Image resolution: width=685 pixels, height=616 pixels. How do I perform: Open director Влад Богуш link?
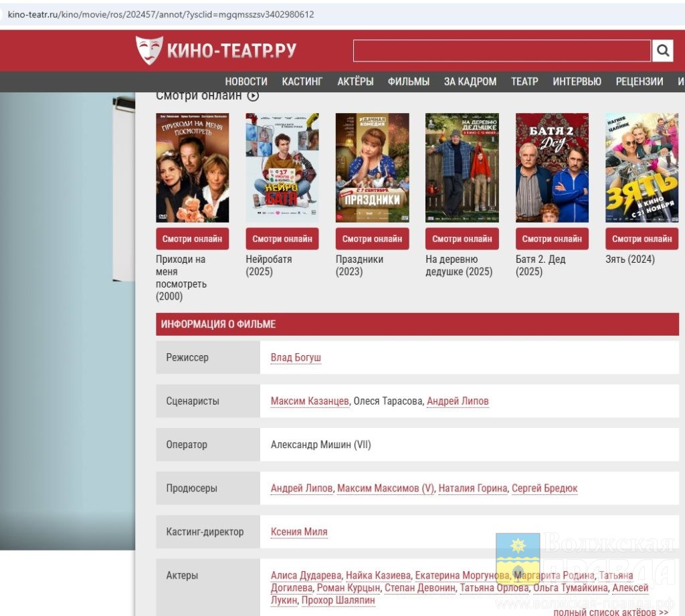coord(296,358)
